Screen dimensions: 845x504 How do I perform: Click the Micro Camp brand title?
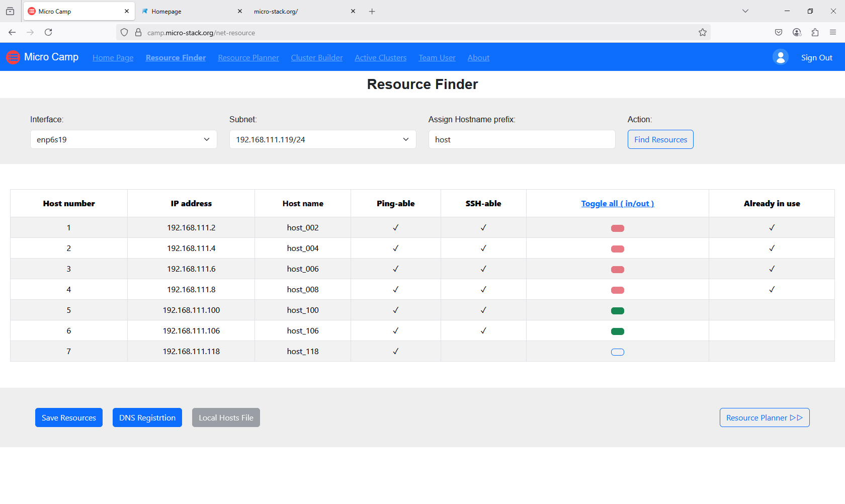click(x=51, y=57)
